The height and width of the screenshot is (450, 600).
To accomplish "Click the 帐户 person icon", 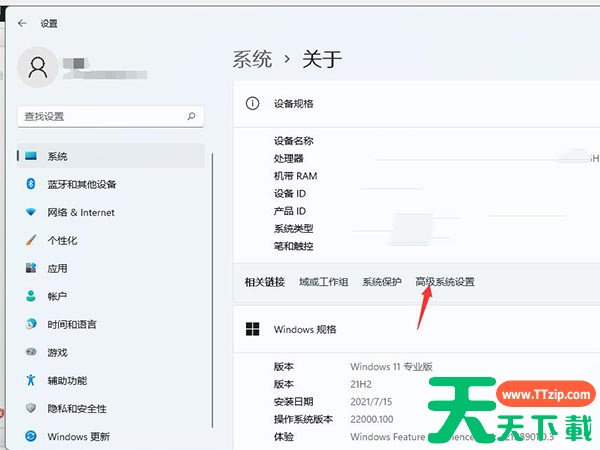I will [x=31, y=296].
